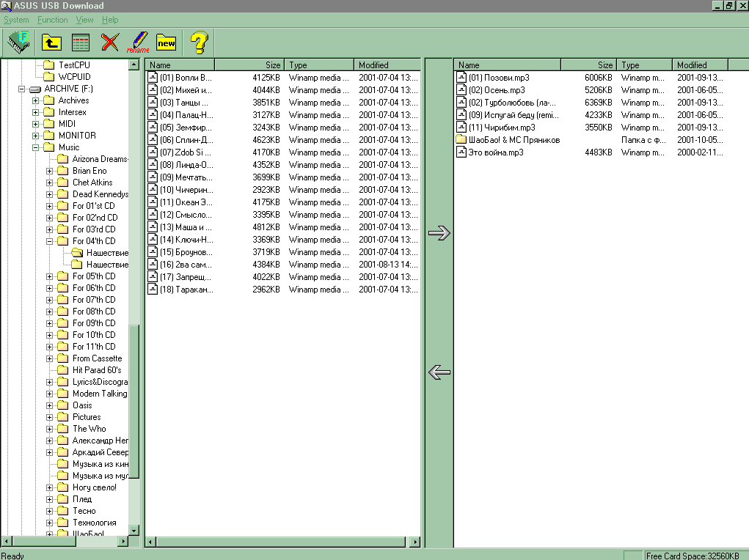Open the View menu
The image size is (749, 560).
point(84,20)
